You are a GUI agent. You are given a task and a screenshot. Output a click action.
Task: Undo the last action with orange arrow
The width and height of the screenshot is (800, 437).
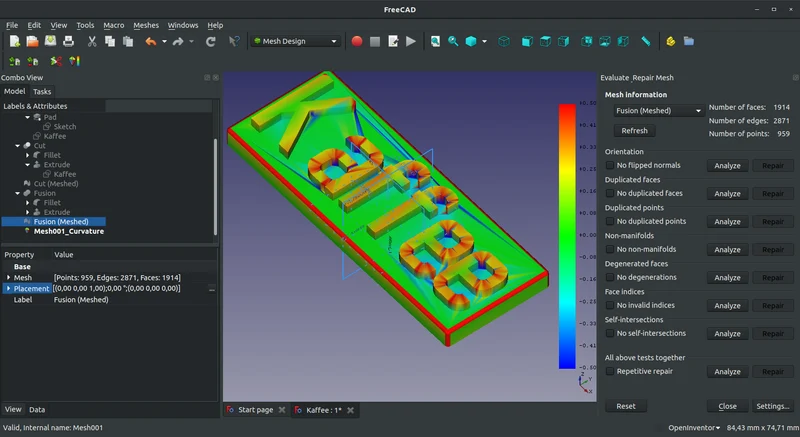151,41
